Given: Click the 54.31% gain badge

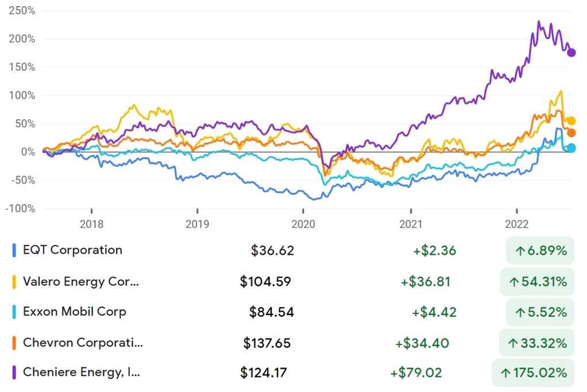Looking at the screenshot, I should [x=537, y=282].
